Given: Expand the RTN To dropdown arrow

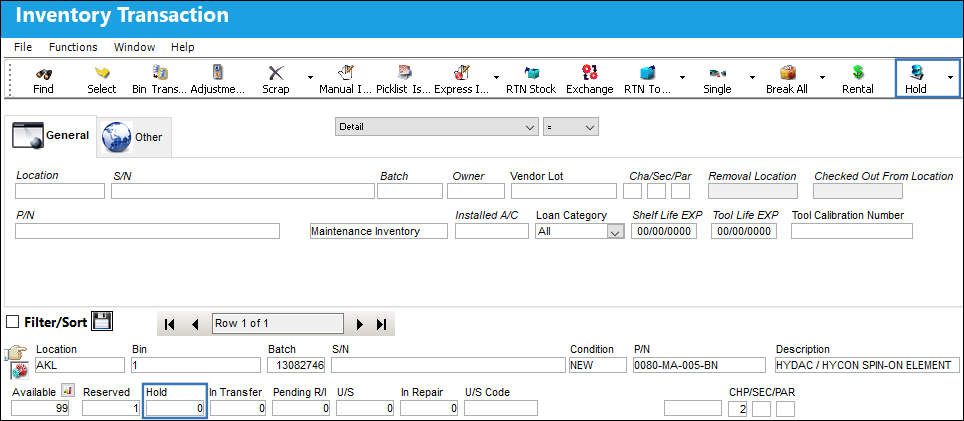Looking at the screenshot, I should (x=682, y=77).
